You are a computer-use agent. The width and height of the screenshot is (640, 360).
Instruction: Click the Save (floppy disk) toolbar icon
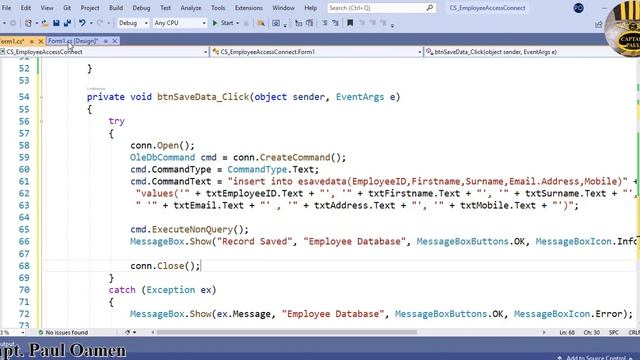click(x=56, y=23)
